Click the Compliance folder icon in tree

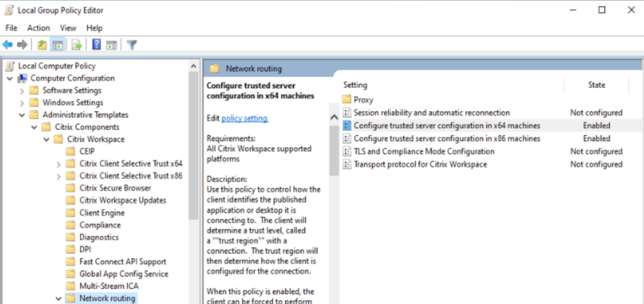71,225
